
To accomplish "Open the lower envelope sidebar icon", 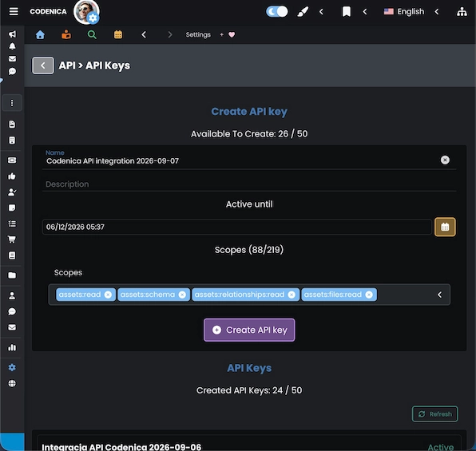I will (x=12, y=327).
